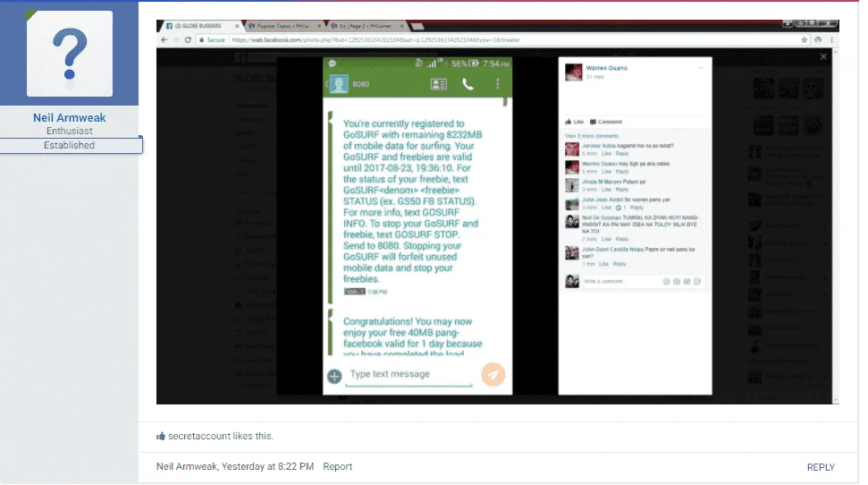The image size is (868, 485).
Task: Click the bookmark star in embedded Chrome
Action: point(805,40)
